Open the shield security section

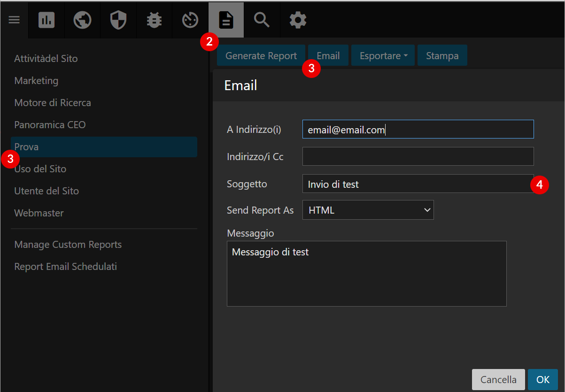[x=118, y=20]
